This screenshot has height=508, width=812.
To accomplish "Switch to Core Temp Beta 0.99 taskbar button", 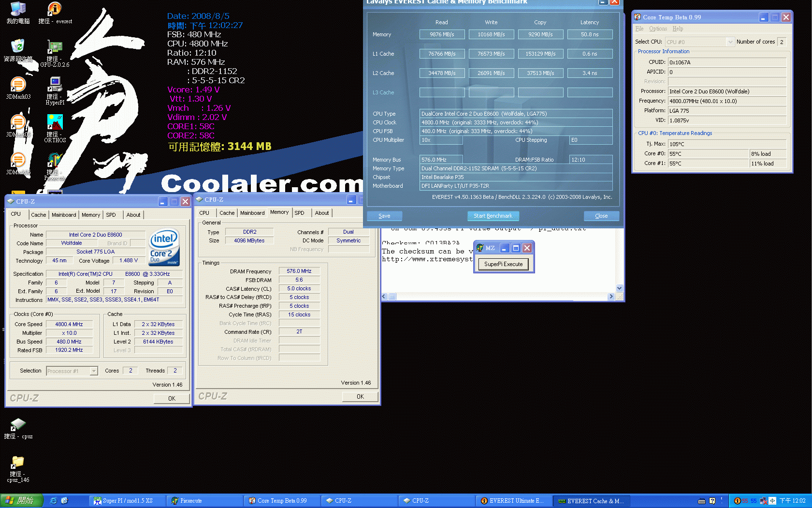I will 282,501.
